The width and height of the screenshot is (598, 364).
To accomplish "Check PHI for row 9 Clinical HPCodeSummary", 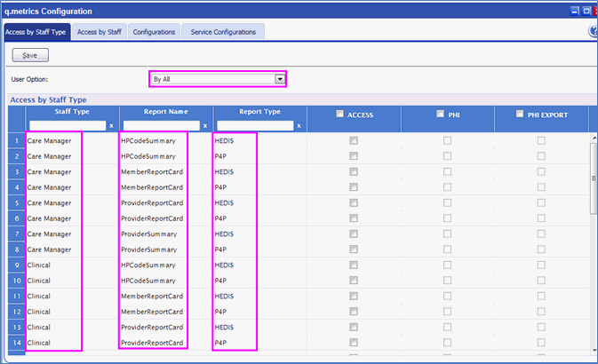I will [x=448, y=265].
